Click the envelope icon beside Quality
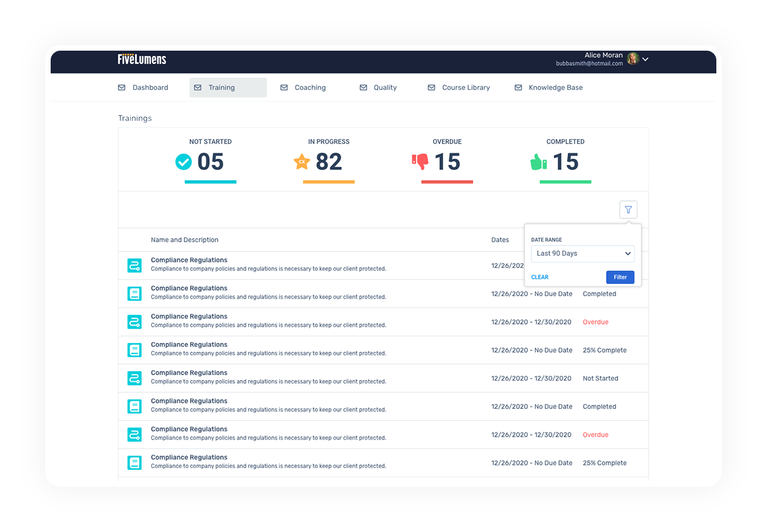The height and width of the screenshot is (532, 767). pyautogui.click(x=363, y=87)
